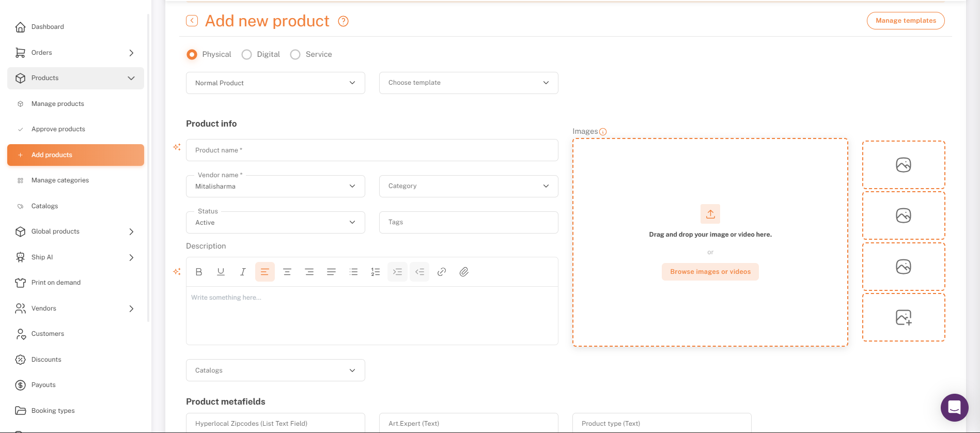Open the Vendor name dropdown
The height and width of the screenshot is (433, 980).
coord(275,186)
